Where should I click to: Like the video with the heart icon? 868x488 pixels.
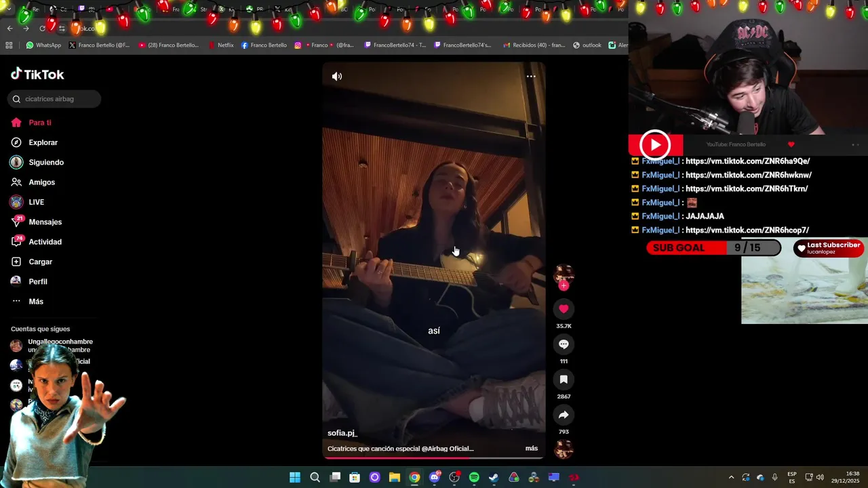click(x=564, y=309)
